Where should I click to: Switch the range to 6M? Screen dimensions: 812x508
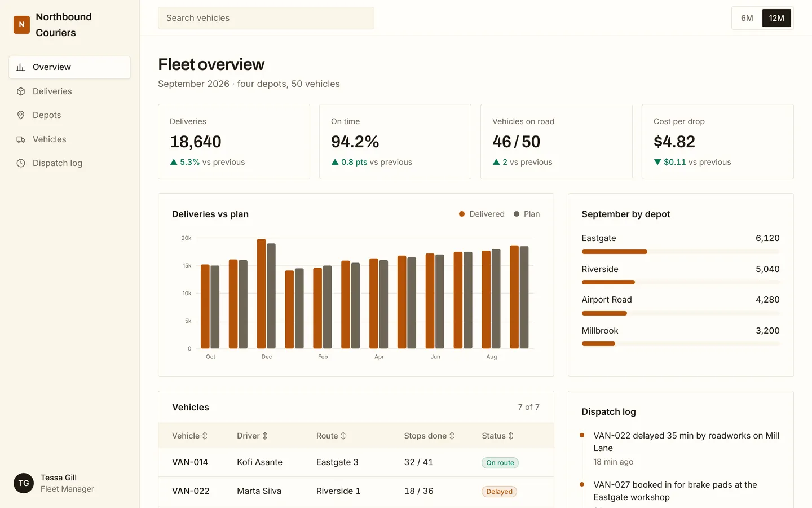pyautogui.click(x=747, y=18)
